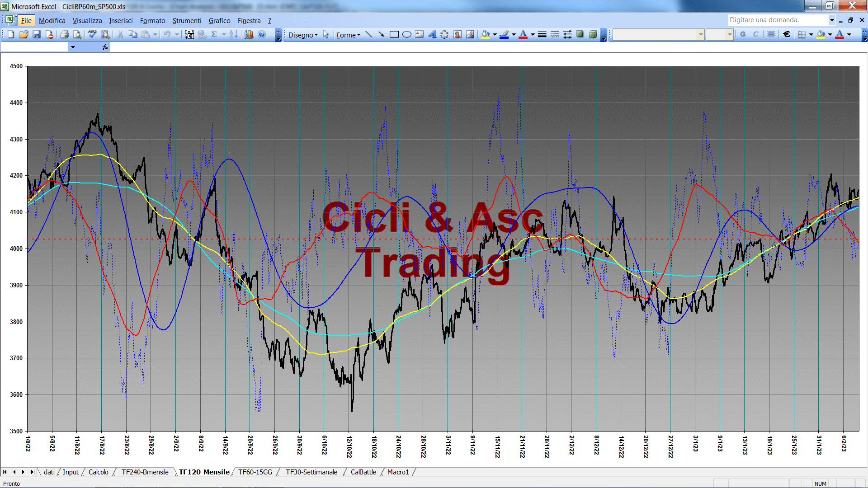Save the workbook with the floppy icon
The image size is (868, 488).
coord(37,34)
